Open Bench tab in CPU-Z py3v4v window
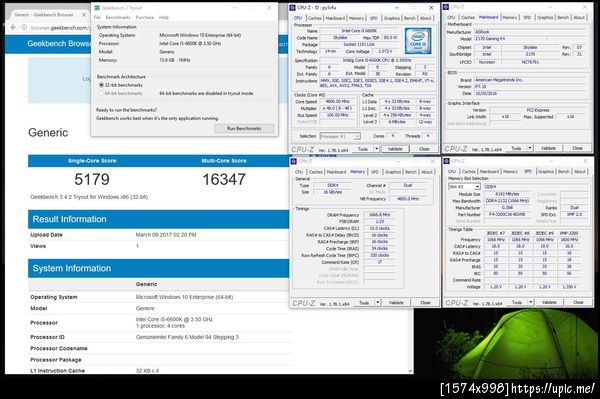The image size is (600, 399). click(409, 18)
